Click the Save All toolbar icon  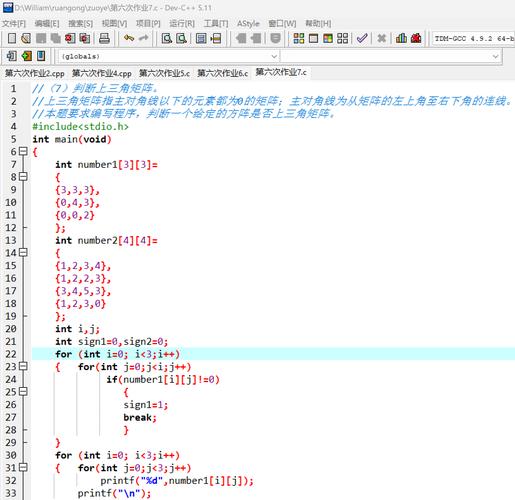pos(55,38)
